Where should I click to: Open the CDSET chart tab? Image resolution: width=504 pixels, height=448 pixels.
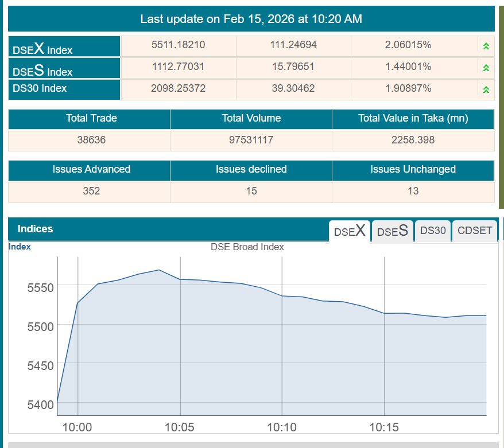coord(475,231)
